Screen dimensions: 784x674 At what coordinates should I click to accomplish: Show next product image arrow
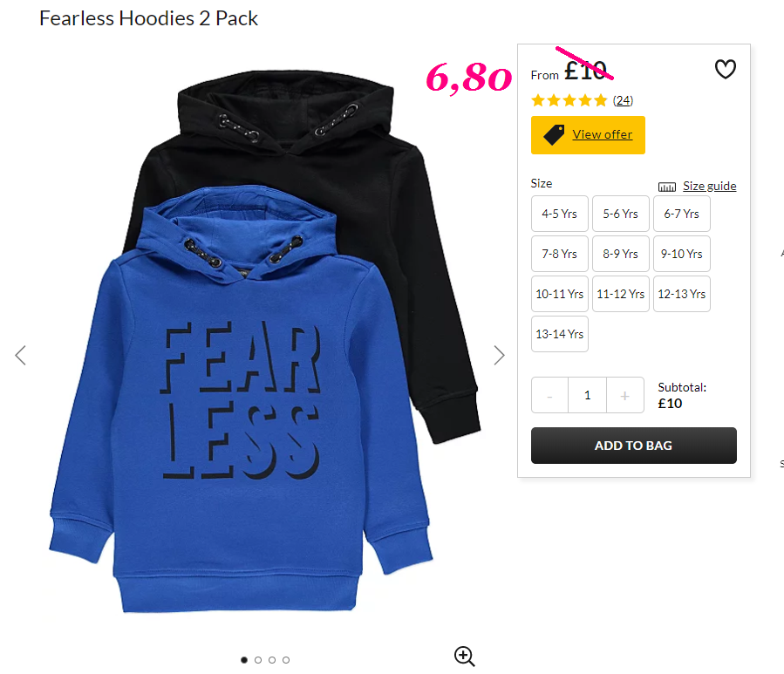click(499, 356)
